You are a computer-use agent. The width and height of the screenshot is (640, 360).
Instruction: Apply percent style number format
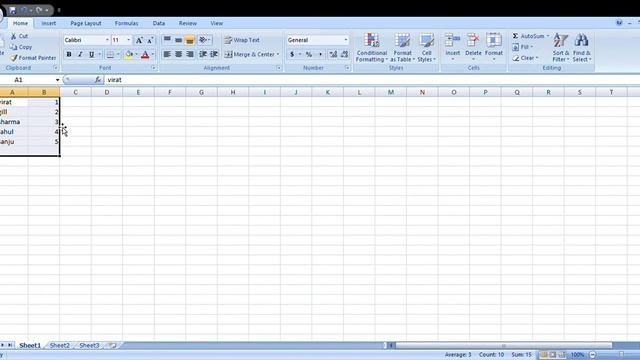[x=309, y=54]
